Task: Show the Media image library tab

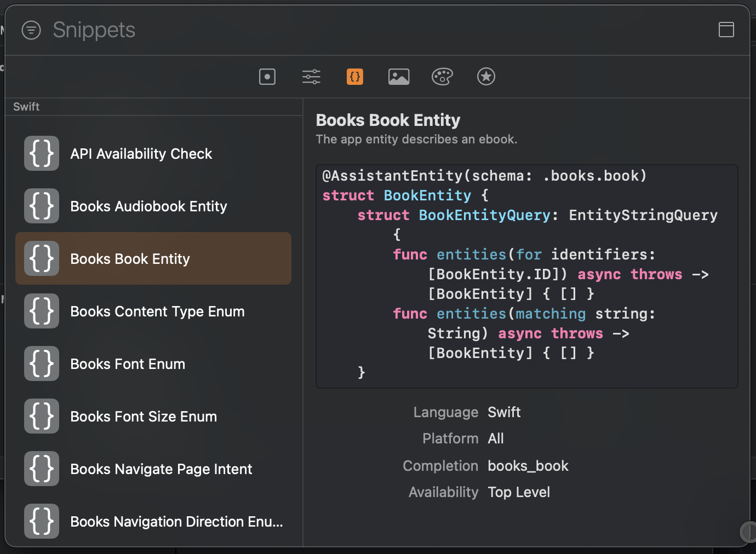Action: [x=399, y=77]
